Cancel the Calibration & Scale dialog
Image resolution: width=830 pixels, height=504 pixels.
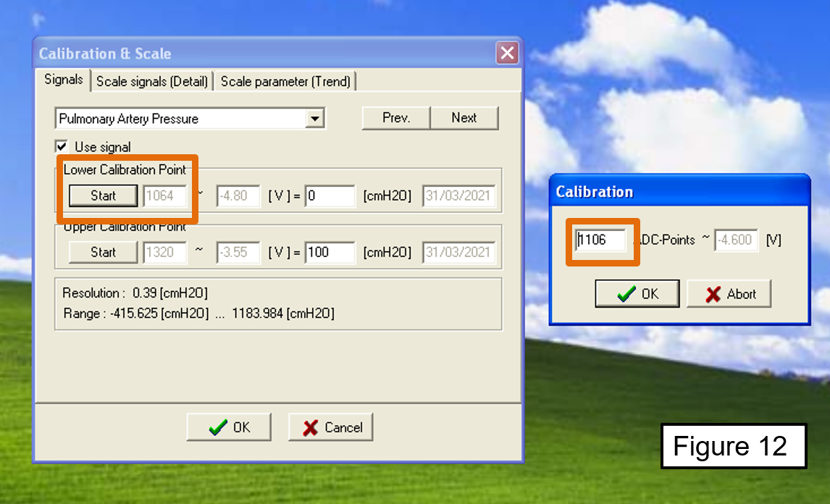tap(331, 427)
